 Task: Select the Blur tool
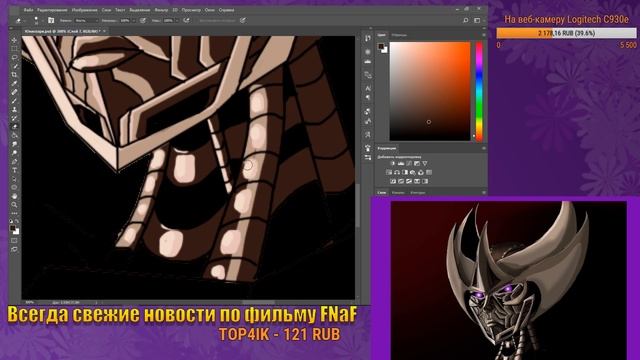coord(14,144)
